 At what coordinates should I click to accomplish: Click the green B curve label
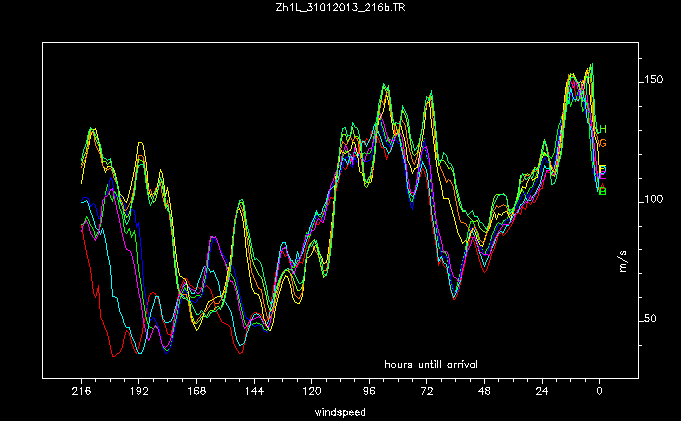602,191
